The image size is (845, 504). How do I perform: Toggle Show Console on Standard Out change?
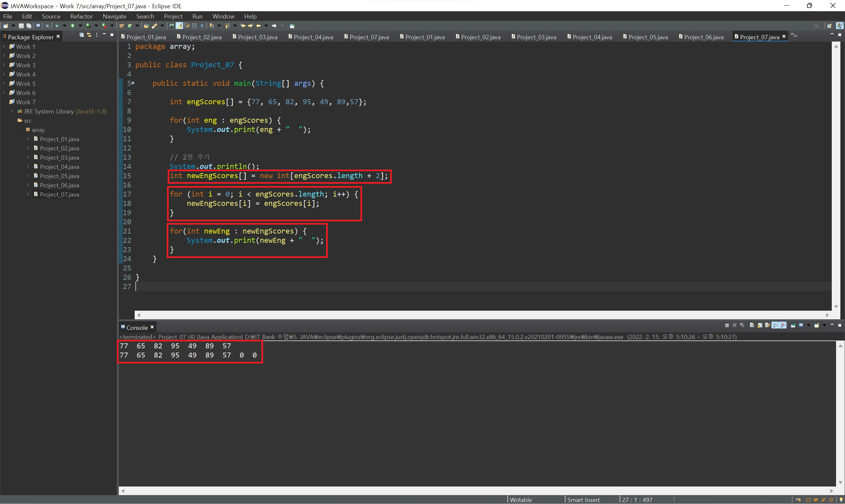pos(775,325)
